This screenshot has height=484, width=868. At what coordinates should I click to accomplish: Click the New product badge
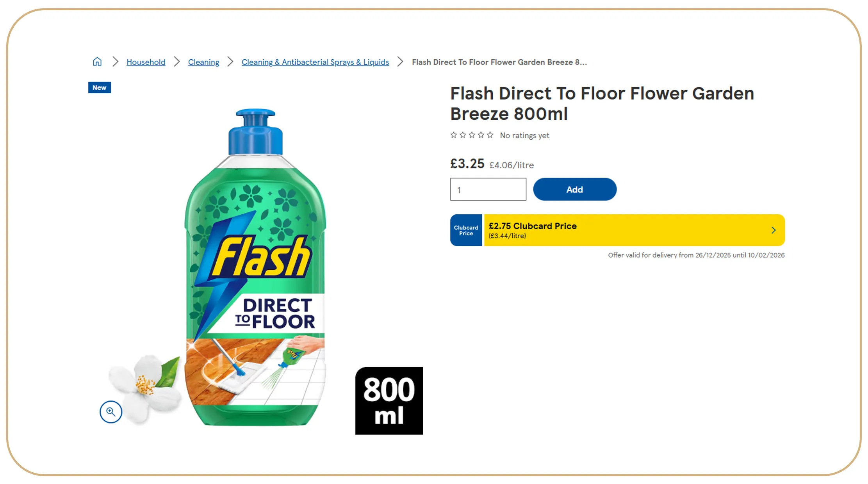[99, 87]
